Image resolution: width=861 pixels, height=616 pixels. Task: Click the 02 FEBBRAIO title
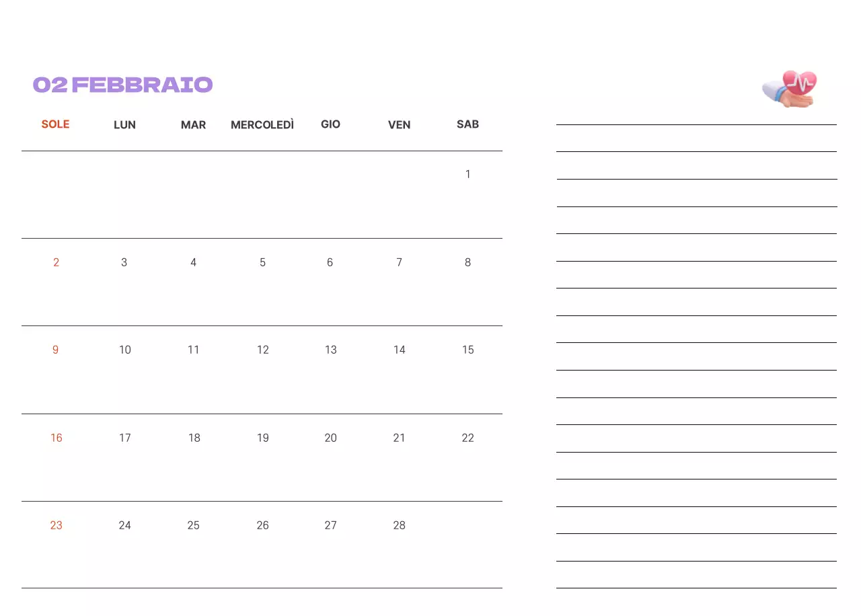123,85
